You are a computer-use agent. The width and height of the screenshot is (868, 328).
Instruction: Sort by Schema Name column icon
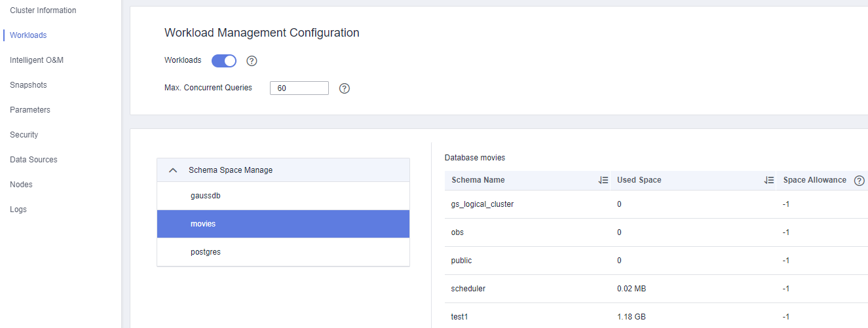pyautogui.click(x=603, y=181)
